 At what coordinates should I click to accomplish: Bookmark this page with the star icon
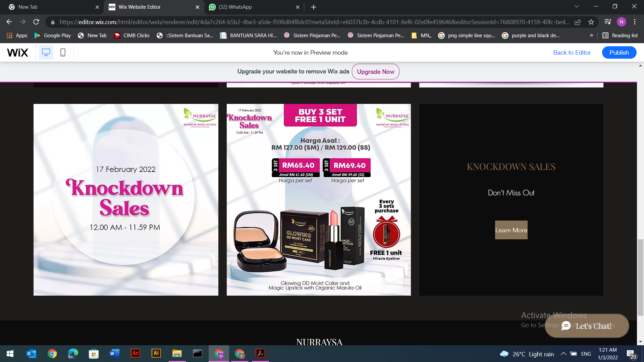pos(591,22)
